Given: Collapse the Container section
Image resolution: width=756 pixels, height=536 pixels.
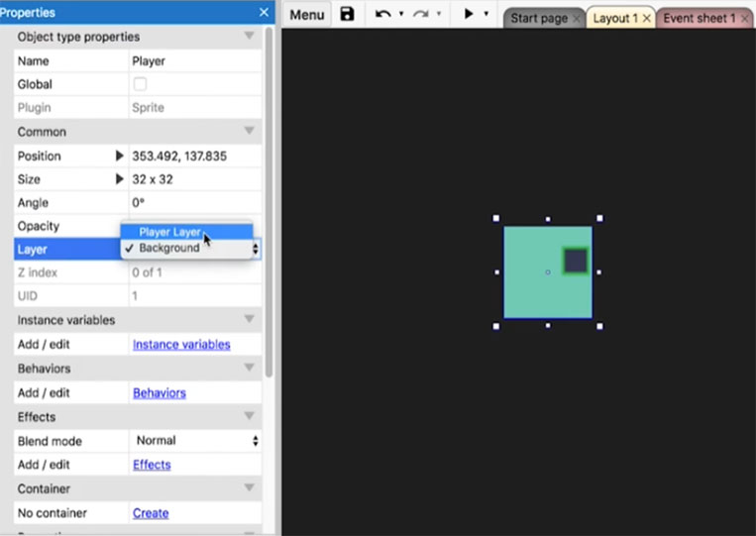Looking at the screenshot, I should pos(250,487).
